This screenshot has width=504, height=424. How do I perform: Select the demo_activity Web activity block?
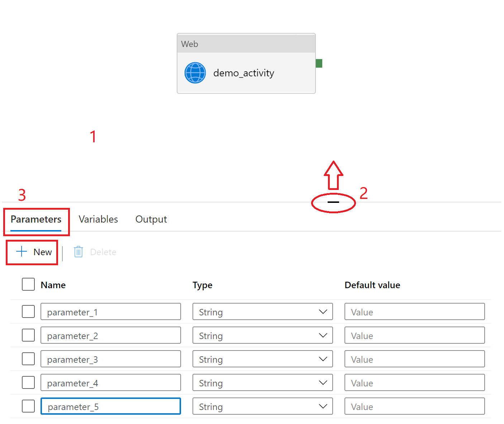[246, 73]
